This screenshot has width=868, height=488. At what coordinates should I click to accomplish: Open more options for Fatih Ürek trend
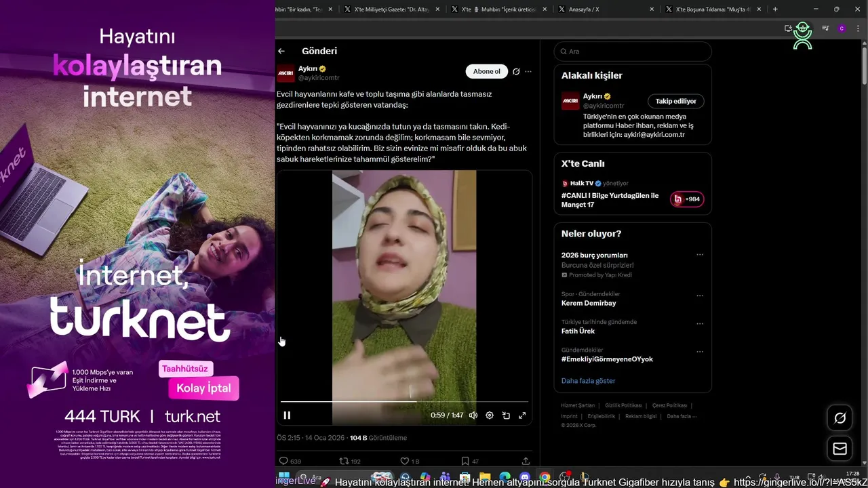pyautogui.click(x=700, y=324)
